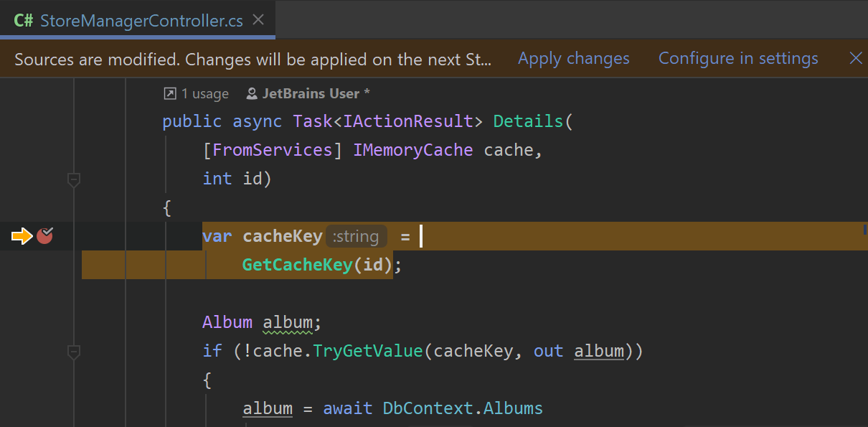Click the usage arrow icon above Details
This screenshot has height=427, width=868.
(170, 94)
